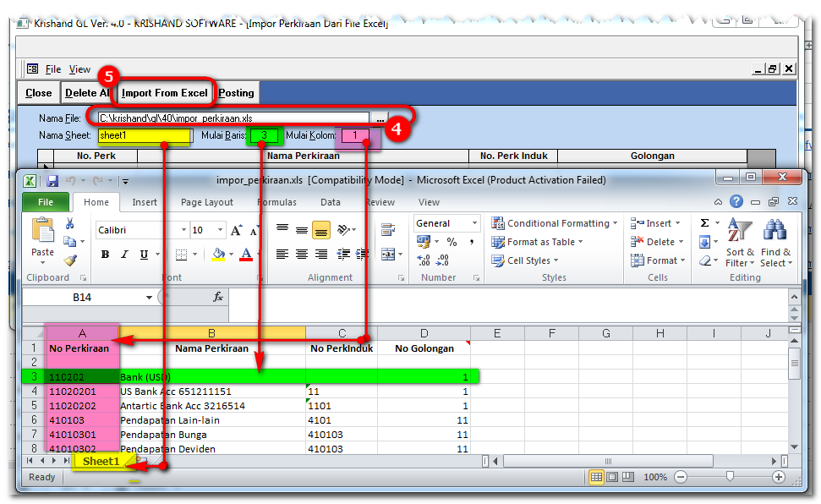The width and height of the screenshot is (821, 504).
Task: Open File menu in Krishand GL window
Action: tap(53, 69)
